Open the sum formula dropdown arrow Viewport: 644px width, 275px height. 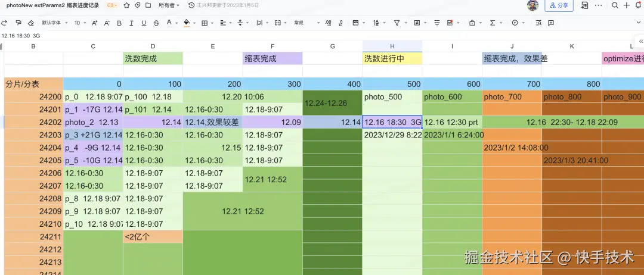(x=500, y=23)
